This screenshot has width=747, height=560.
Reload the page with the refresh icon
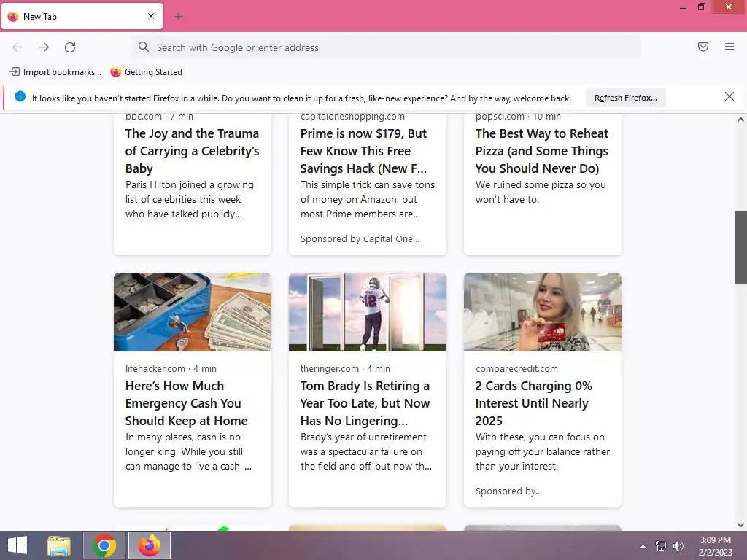coord(70,47)
